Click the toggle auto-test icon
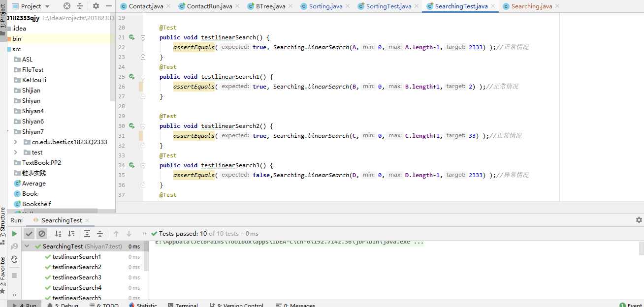 14,259
